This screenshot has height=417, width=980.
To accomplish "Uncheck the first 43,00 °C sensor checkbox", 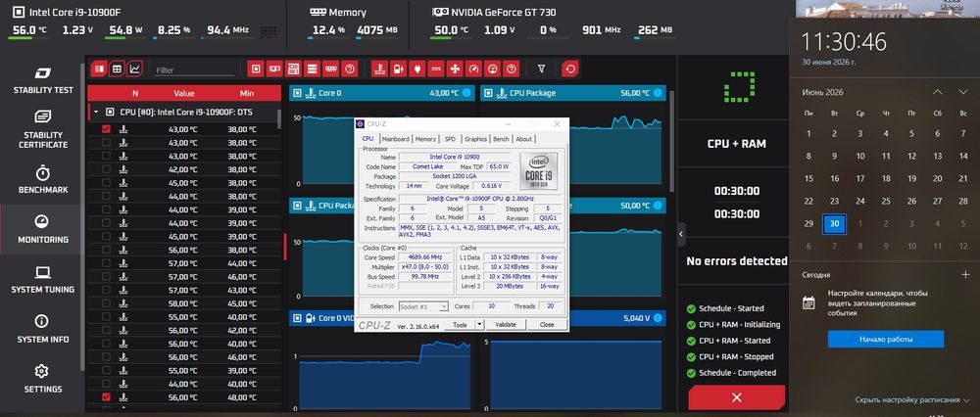I will tap(106, 129).
